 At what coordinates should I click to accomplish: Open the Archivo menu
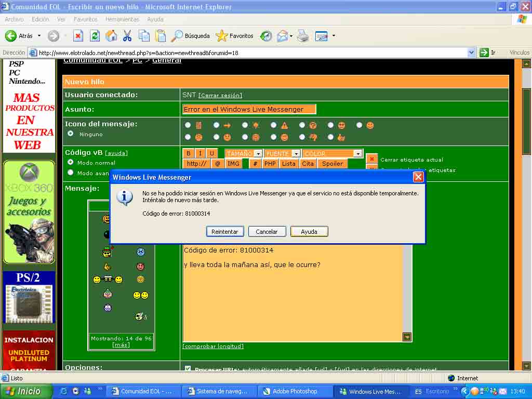14,19
